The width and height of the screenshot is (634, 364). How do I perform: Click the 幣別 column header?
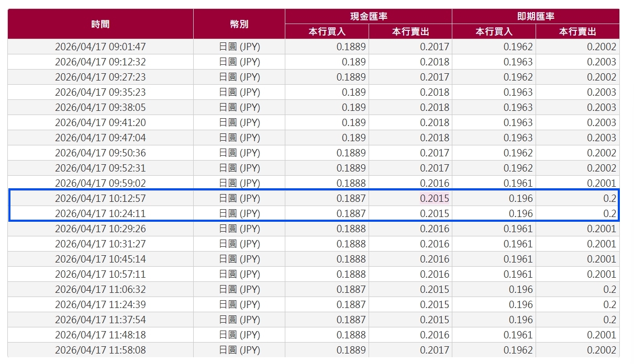pyautogui.click(x=239, y=24)
